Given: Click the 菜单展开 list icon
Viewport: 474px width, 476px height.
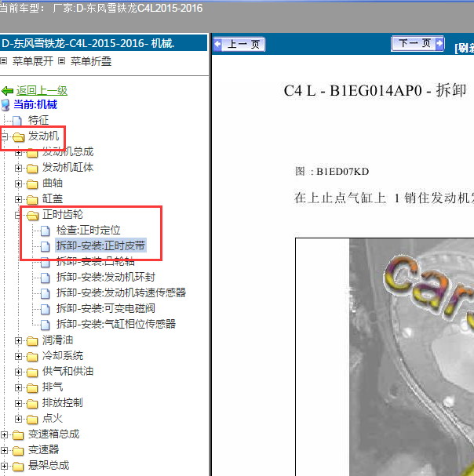Looking at the screenshot, I should point(4,61).
